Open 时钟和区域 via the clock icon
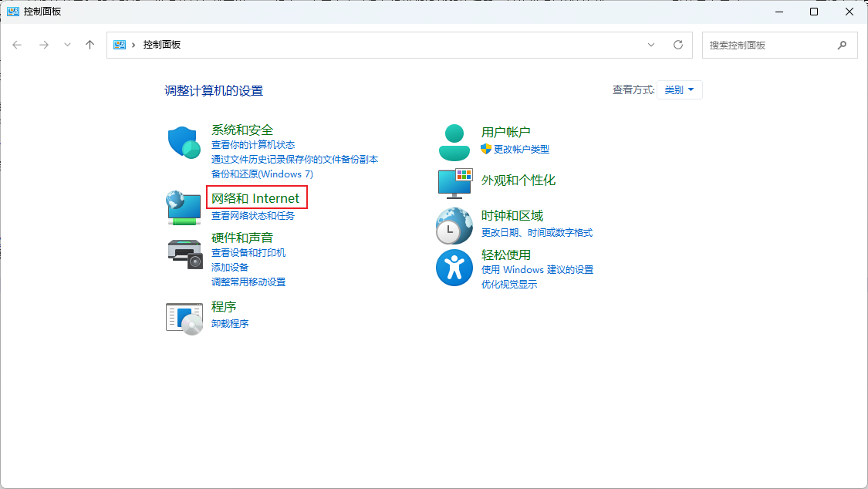This screenshot has height=489, width=868. (454, 226)
